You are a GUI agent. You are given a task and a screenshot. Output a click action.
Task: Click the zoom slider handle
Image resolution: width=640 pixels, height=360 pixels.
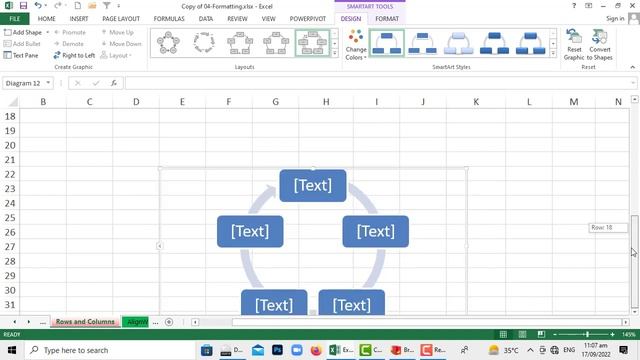(x=587, y=334)
